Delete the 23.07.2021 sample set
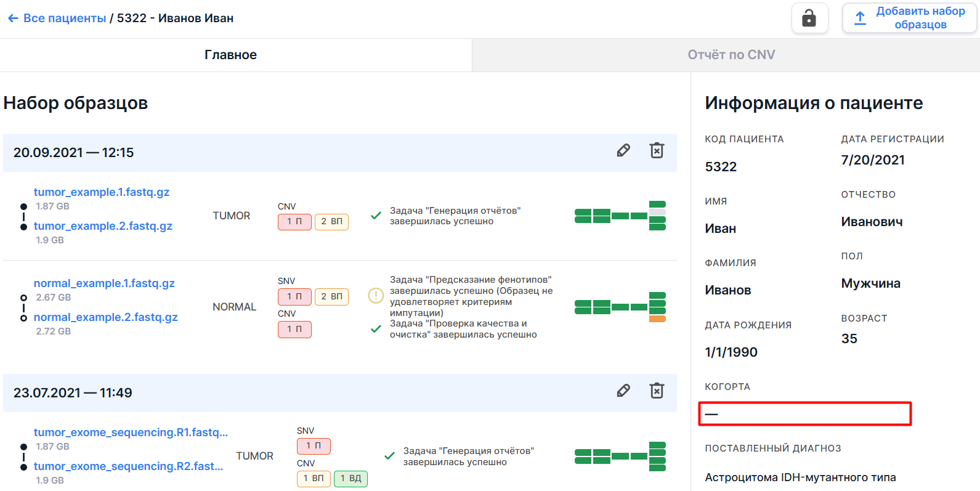 [x=657, y=391]
